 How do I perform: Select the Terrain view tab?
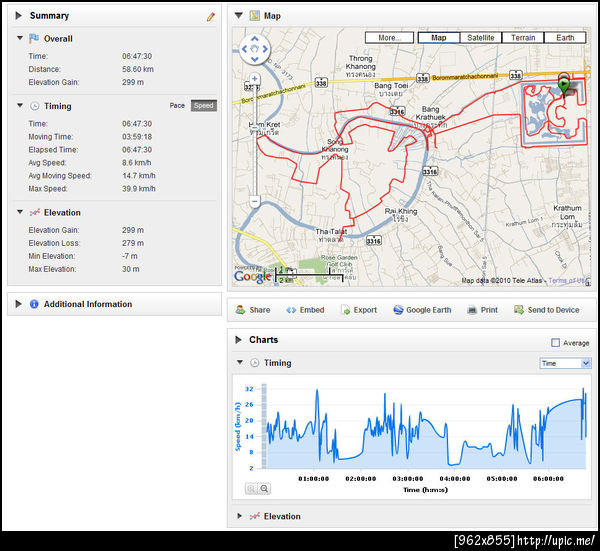click(523, 38)
